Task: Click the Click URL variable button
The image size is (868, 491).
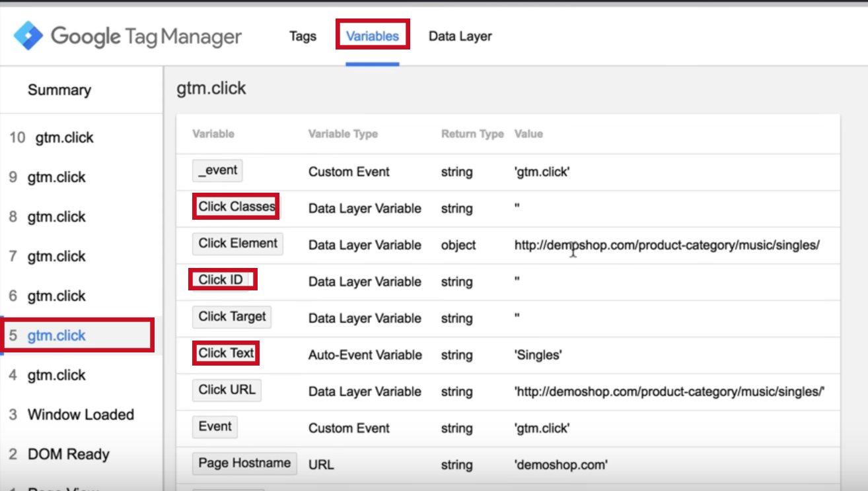Action: click(x=227, y=390)
